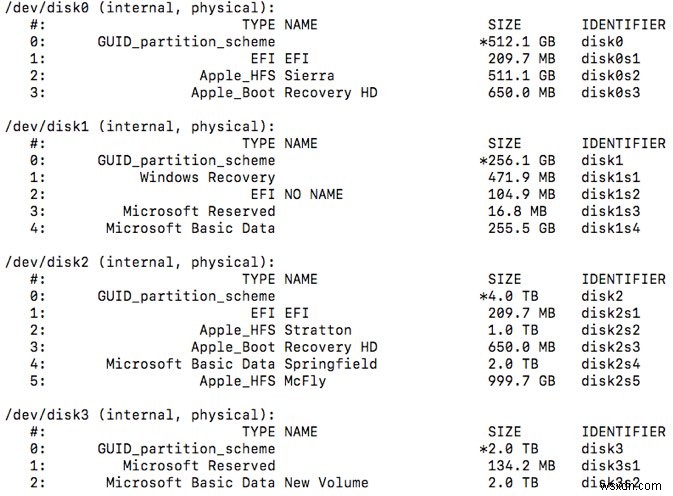
Task: Click the /dev/disk2 header line
Action: coord(139,261)
